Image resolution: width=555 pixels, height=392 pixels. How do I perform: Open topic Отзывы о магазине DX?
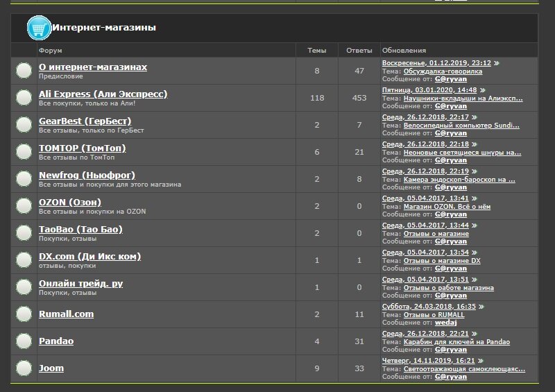tap(442, 261)
